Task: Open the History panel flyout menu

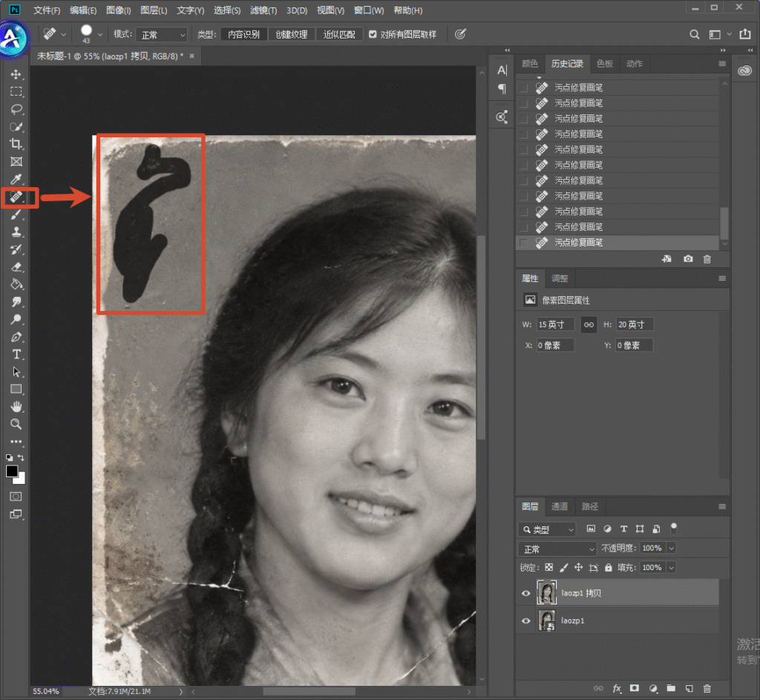Action: click(722, 64)
